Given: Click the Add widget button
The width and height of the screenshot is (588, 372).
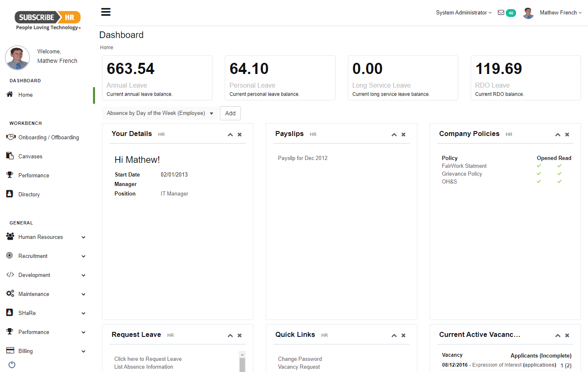Looking at the screenshot, I should coord(230,113).
